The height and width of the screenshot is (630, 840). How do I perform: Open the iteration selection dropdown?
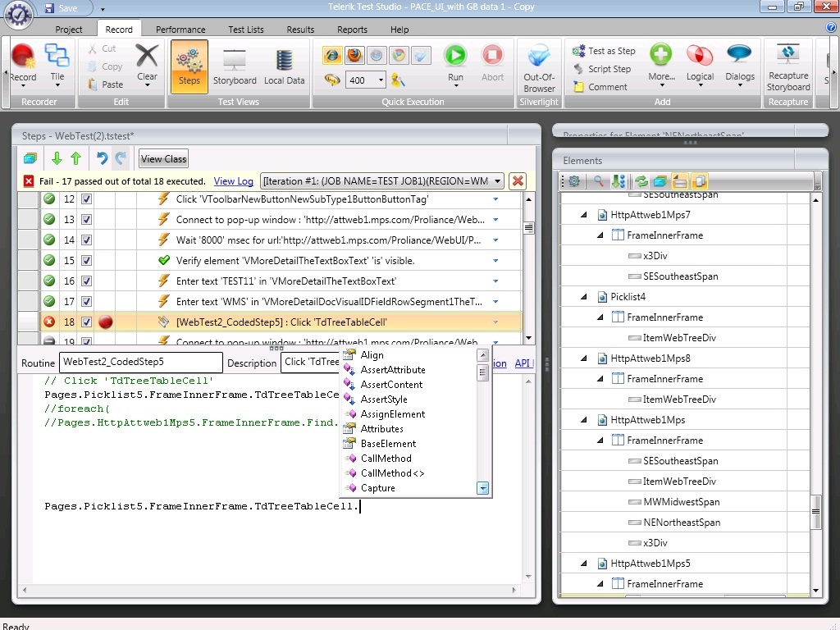(x=495, y=181)
